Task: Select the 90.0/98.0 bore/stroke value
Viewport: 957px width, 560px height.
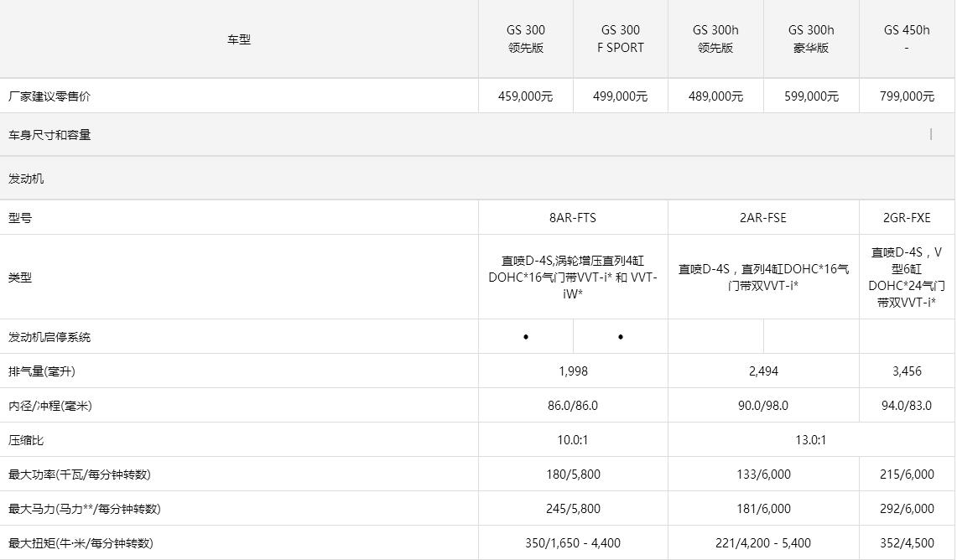Action: click(763, 406)
